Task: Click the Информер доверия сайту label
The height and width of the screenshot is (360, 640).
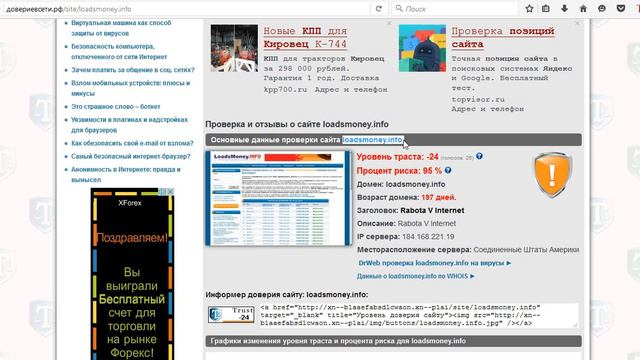Action: pyautogui.click(x=287, y=295)
